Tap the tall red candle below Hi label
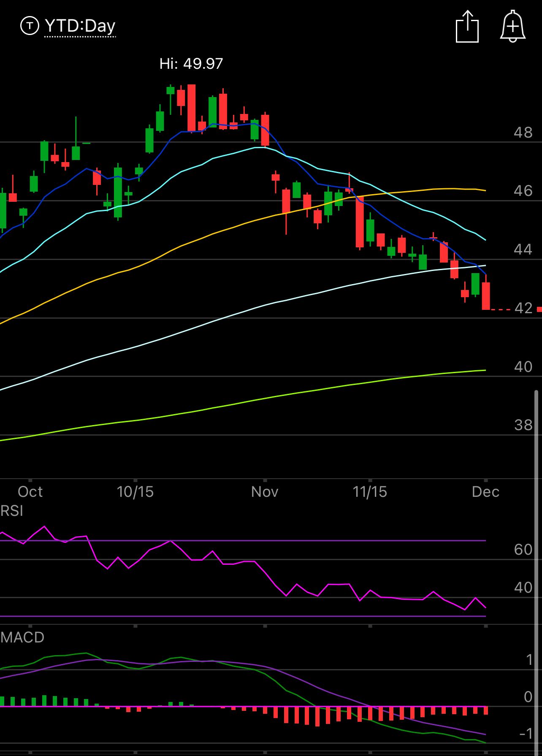This screenshot has width=542, height=756. 192,108
